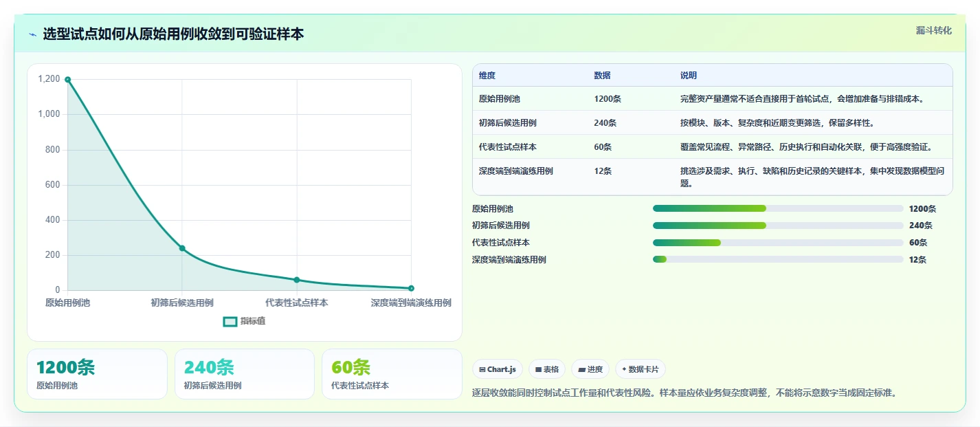The height and width of the screenshot is (427, 980).
Task: Click the 说明 table column header
Action: [689, 76]
